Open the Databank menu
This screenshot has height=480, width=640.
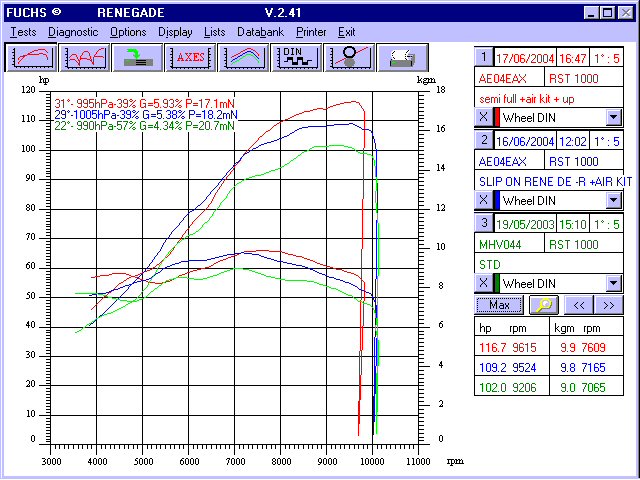pyautogui.click(x=260, y=32)
